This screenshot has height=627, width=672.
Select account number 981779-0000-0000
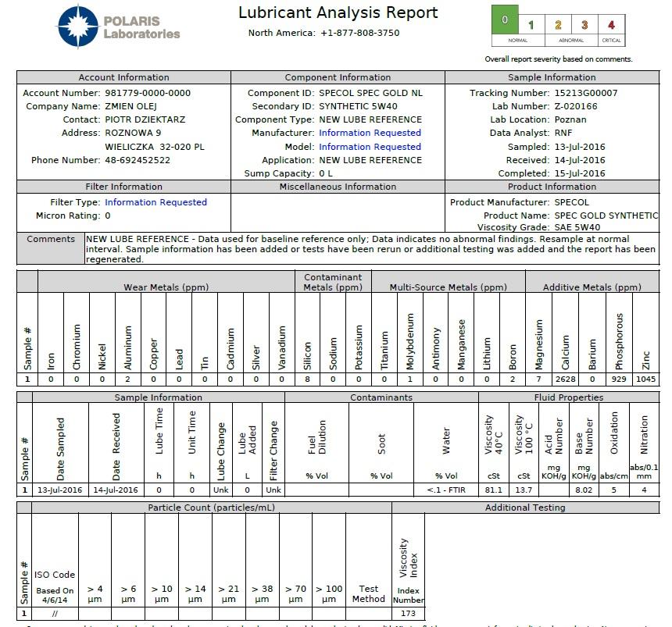point(148,93)
